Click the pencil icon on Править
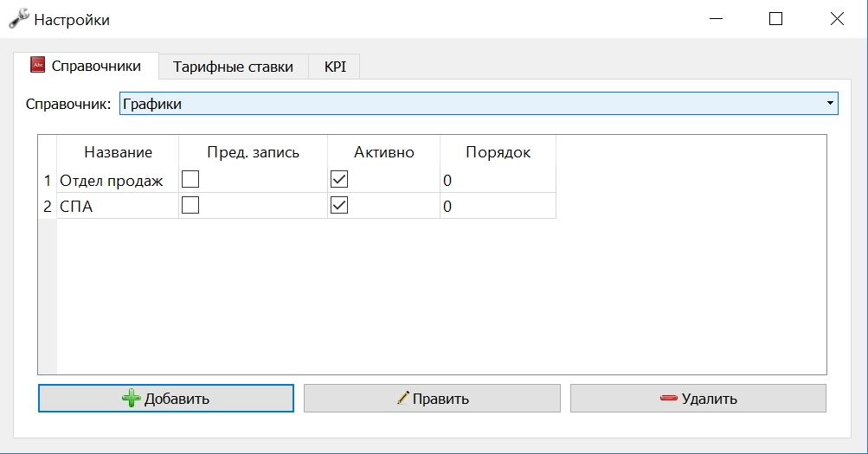Image resolution: width=868 pixels, height=454 pixels. [x=403, y=398]
